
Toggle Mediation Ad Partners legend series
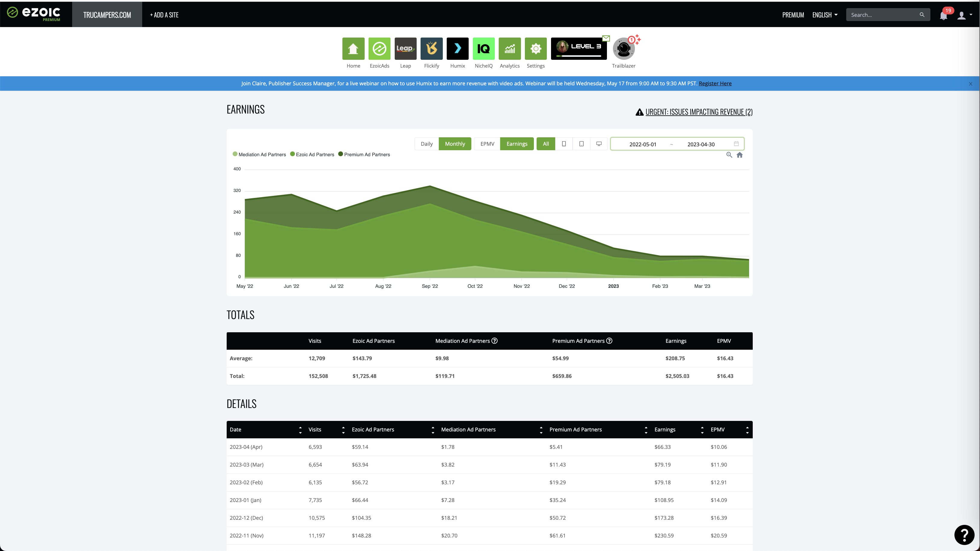(259, 154)
